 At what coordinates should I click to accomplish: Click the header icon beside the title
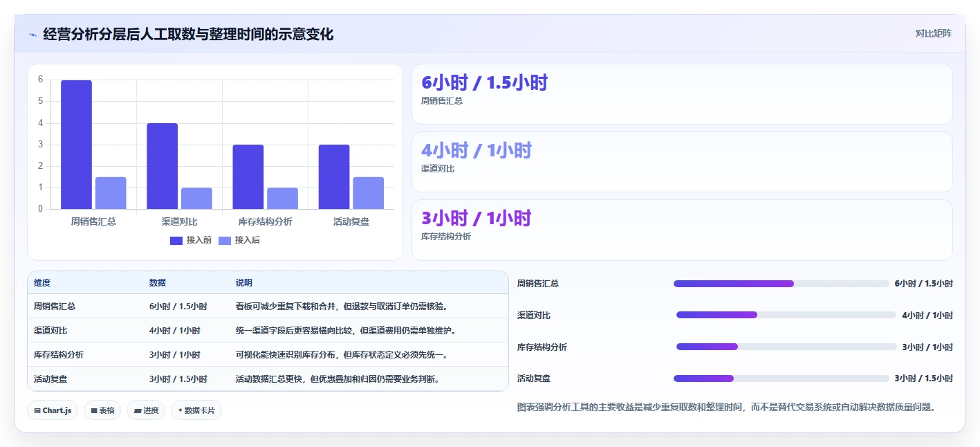pos(33,34)
